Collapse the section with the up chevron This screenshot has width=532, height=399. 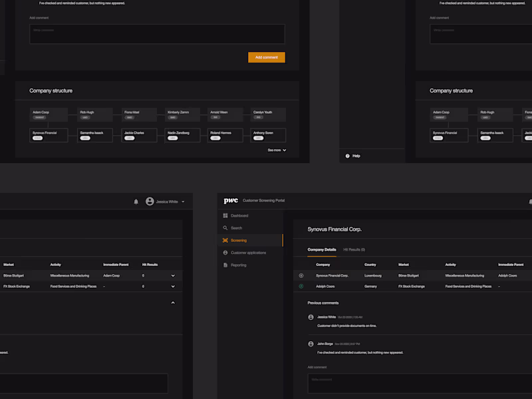click(173, 303)
